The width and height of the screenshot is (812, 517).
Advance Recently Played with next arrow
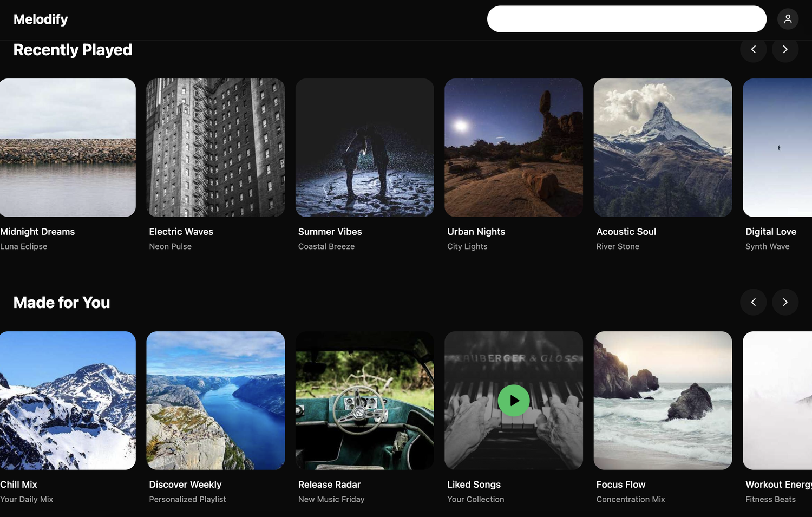point(785,49)
